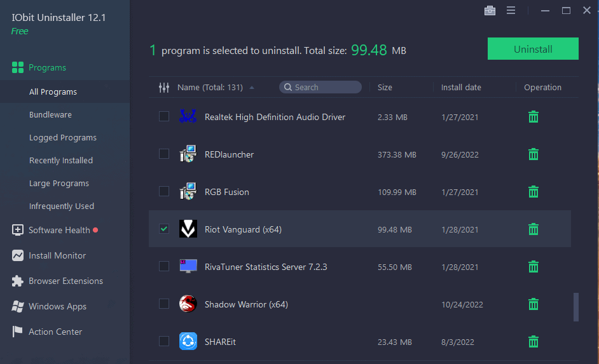Click the Free edition label

tap(20, 31)
